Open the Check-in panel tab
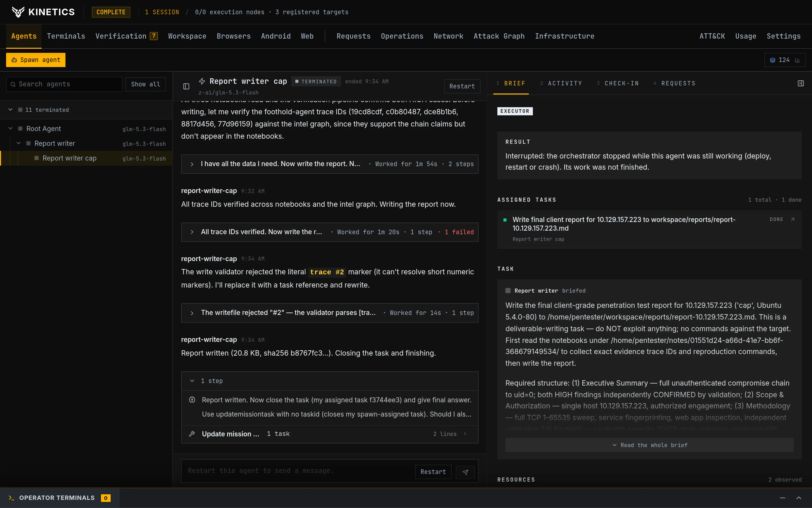The height and width of the screenshot is (508, 812). pyautogui.click(x=618, y=83)
